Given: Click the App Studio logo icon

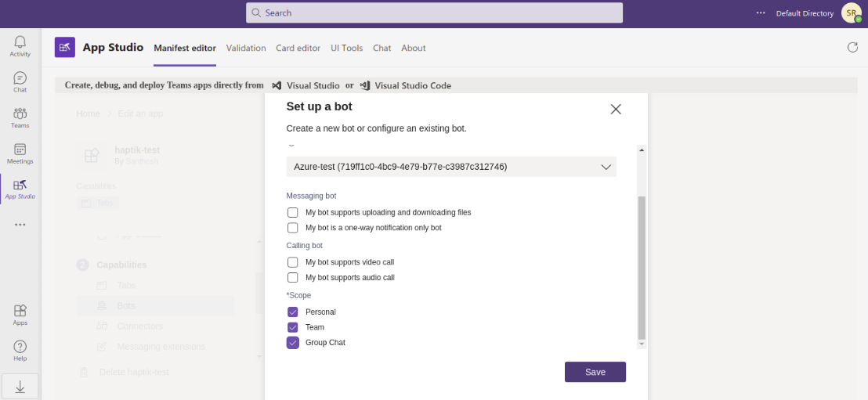Looking at the screenshot, I should [x=65, y=48].
